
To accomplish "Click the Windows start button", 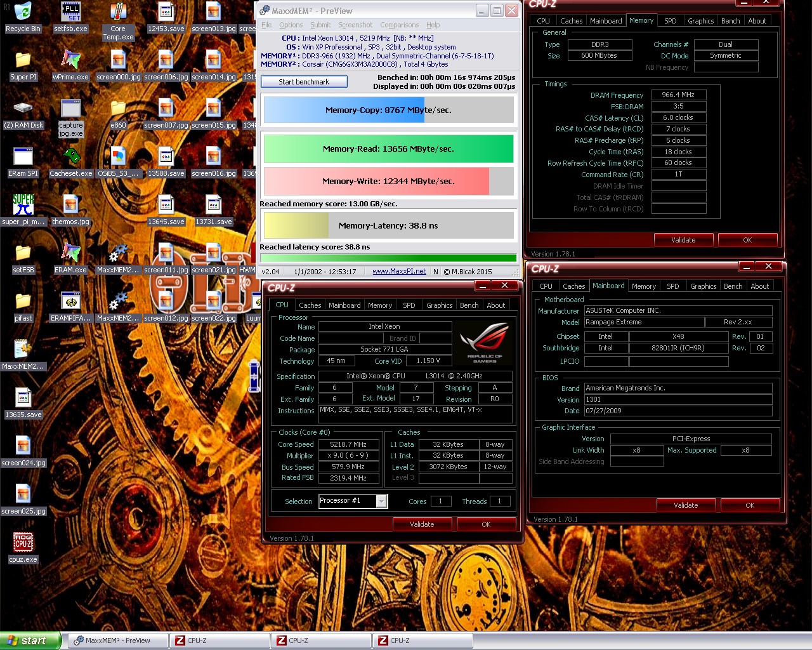I will pos(30,640).
